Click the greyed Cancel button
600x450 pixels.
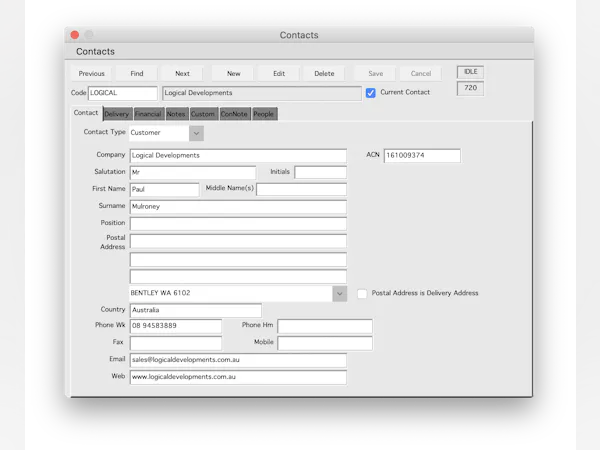(421, 73)
